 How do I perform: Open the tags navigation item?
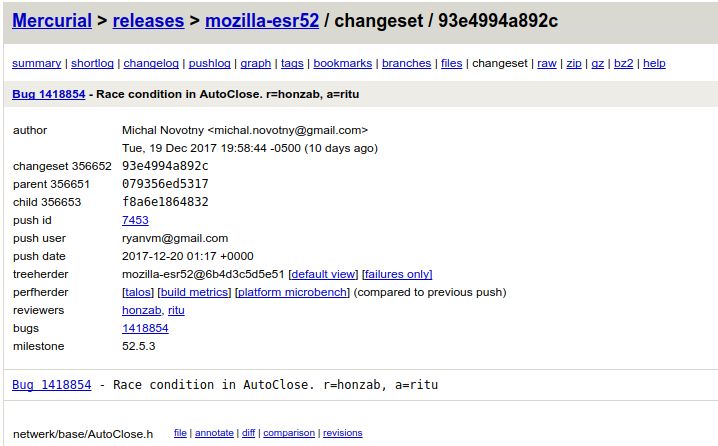point(292,63)
